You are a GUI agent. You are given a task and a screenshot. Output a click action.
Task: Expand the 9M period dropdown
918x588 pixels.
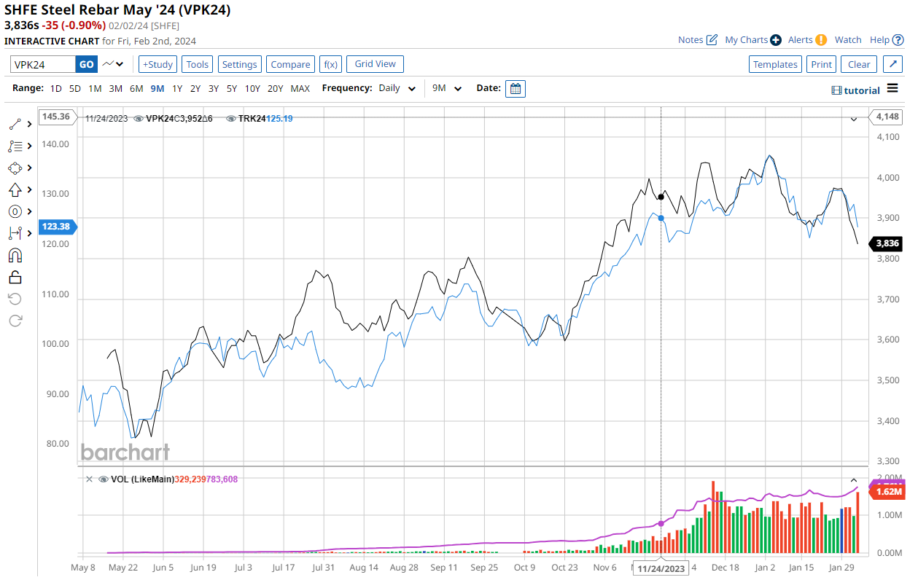coord(447,89)
